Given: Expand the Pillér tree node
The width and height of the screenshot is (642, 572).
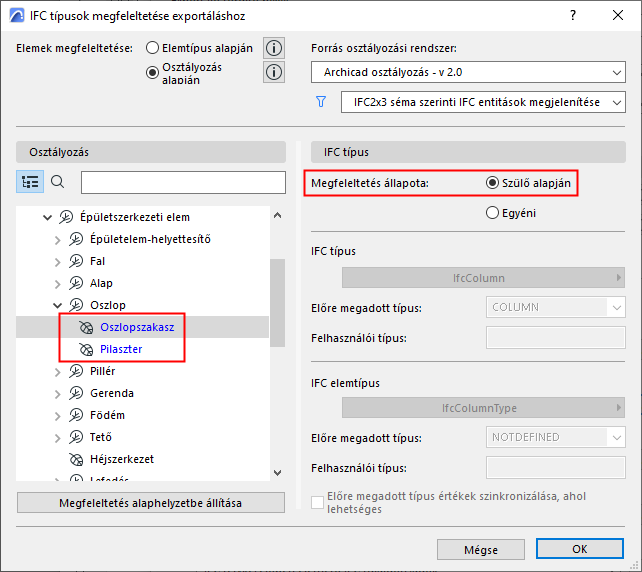Looking at the screenshot, I should point(57,372).
